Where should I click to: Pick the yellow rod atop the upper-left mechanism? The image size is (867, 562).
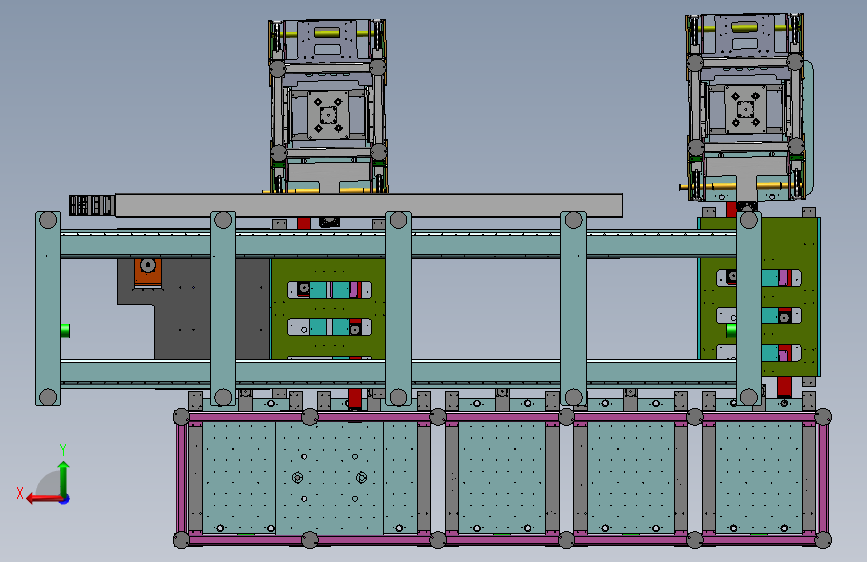tap(327, 33)
